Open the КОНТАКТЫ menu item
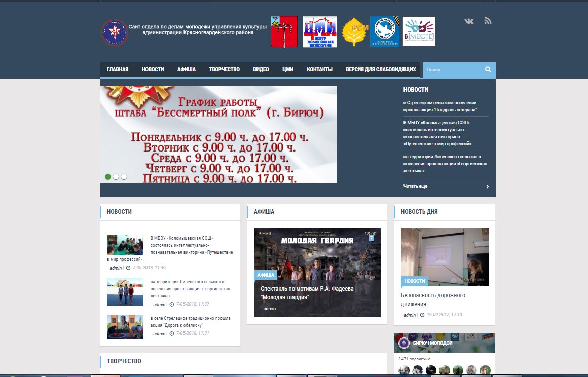This screenshot has height=377, width=588. 319,70
